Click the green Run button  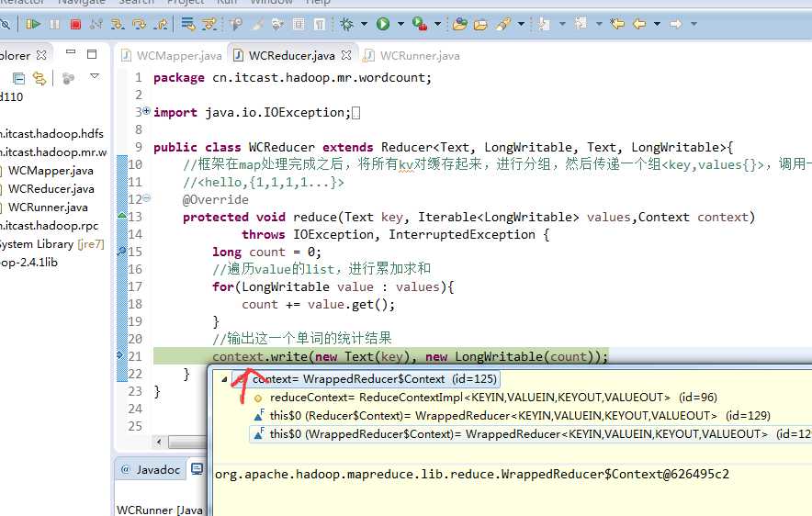[383, 24]
